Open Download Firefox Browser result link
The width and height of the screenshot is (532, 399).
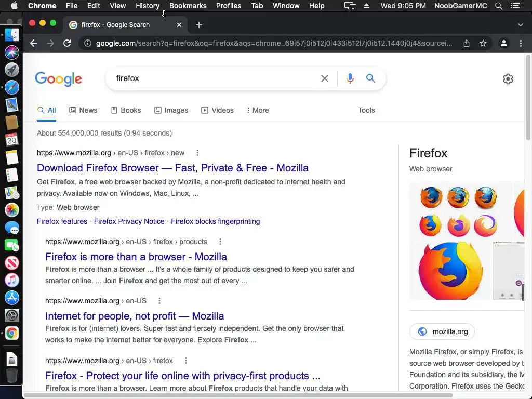click(172, 168)
